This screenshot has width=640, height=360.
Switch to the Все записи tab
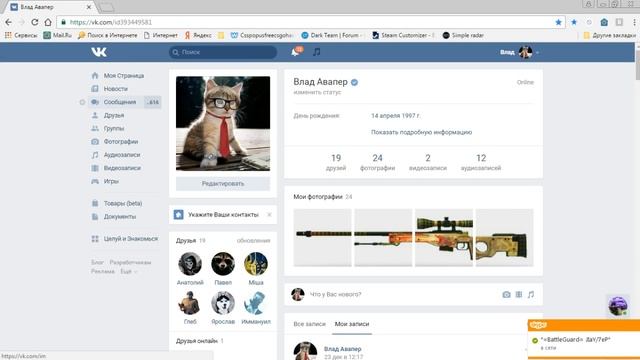click(309, 324)
